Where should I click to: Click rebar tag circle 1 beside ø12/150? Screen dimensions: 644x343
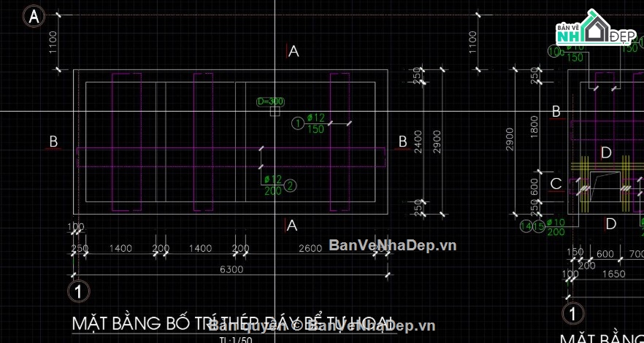(x=297, y=123)
